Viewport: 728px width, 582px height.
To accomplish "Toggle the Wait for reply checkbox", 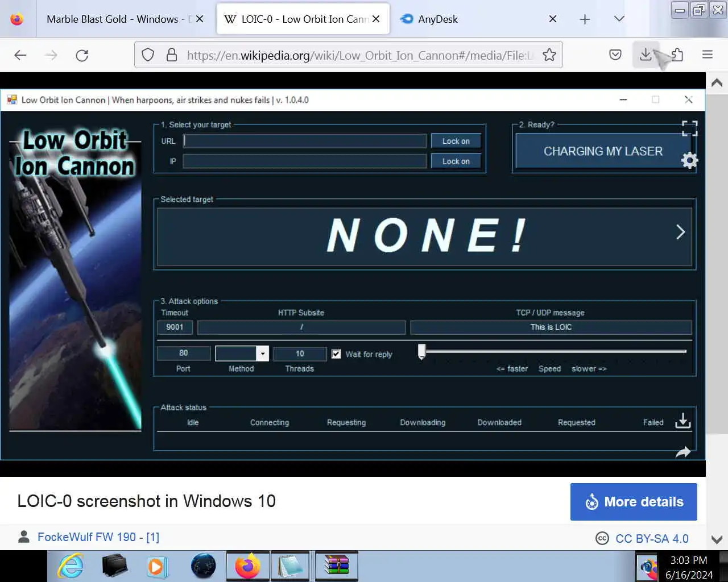I will tap(336, 354).
